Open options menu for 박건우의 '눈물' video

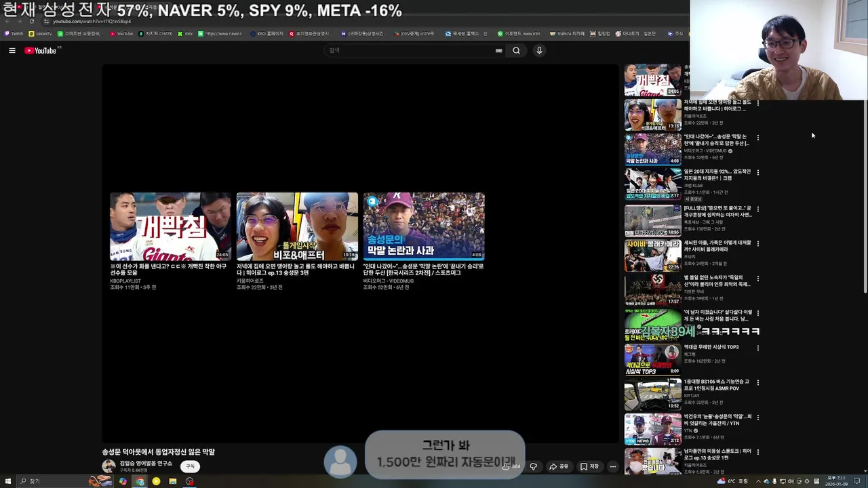[758, 418]
